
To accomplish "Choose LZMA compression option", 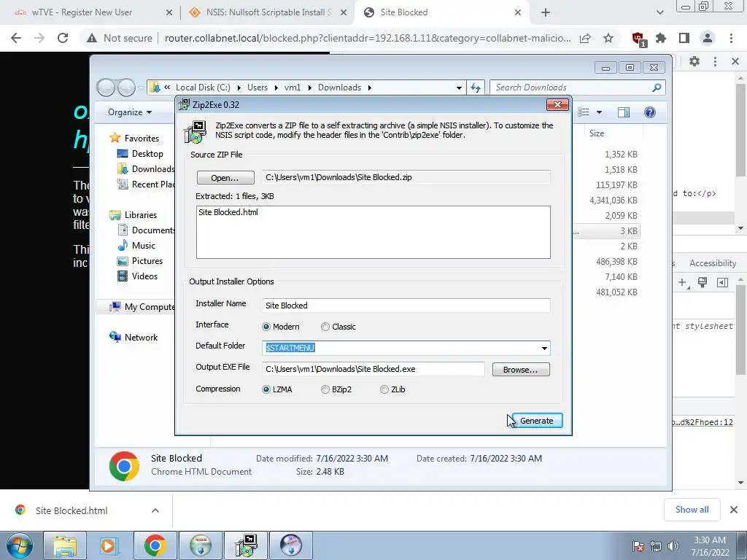I will click(x=266, y=389).
